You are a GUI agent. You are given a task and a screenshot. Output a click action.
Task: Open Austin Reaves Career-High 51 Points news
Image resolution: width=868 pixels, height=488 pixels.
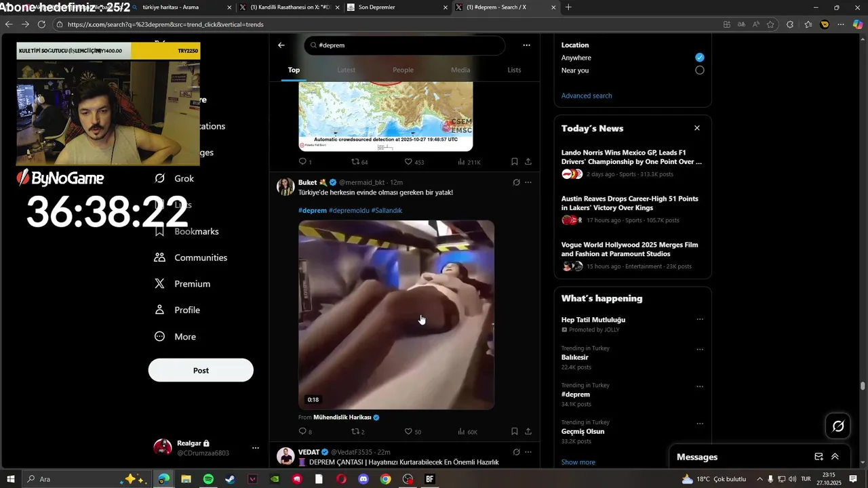tap(632, 209)
